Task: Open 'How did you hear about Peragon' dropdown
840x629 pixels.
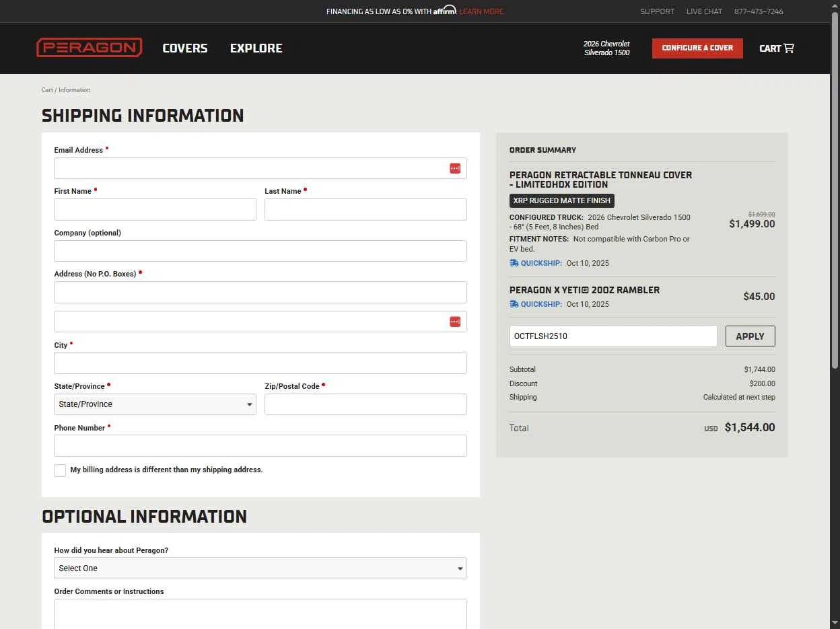Action: [260, 568]
